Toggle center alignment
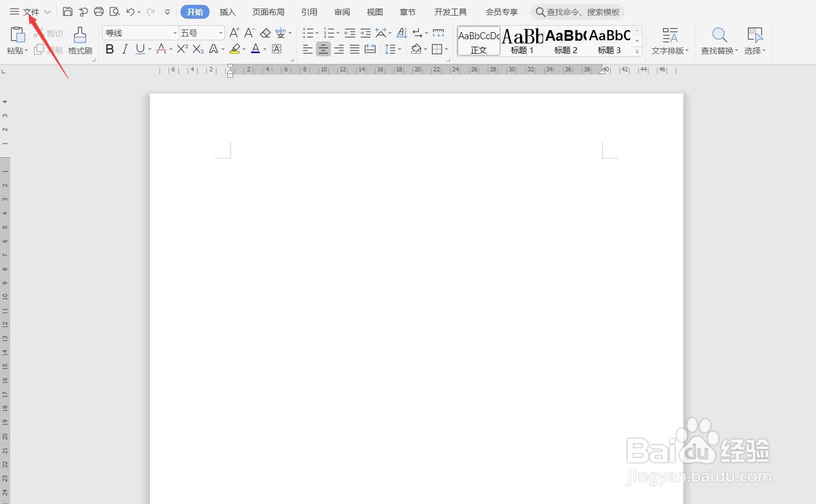816x504 pixels. [x=323, y=49]
